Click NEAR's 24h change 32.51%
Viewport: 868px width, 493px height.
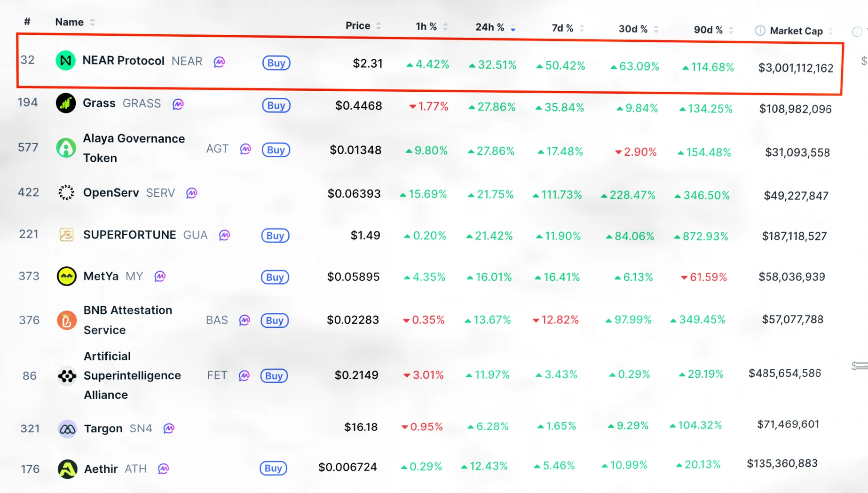(492, 65)
